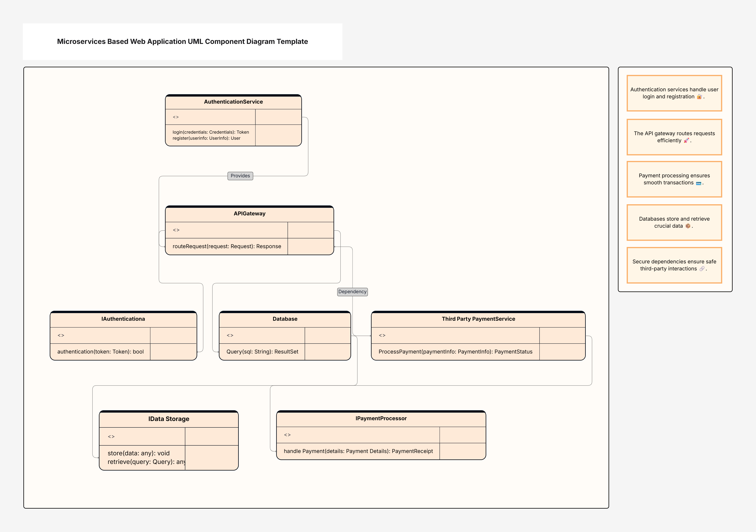Click the <> stereotype in Third Party PaymentService
756x532 pixels.
[x=382, y=336]
